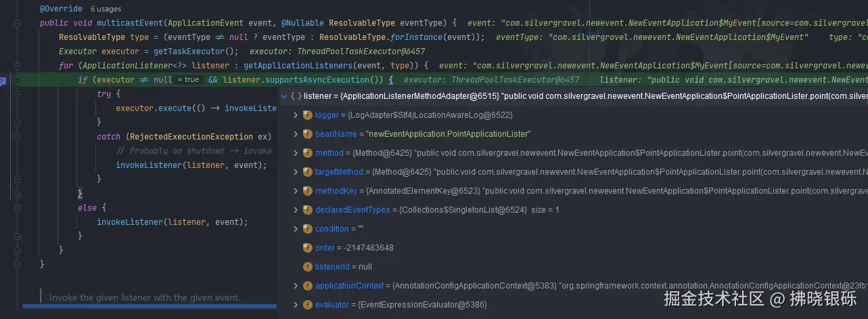Click the field icon beside evaluator
868x319 pixels.
(x=308, y=305)
